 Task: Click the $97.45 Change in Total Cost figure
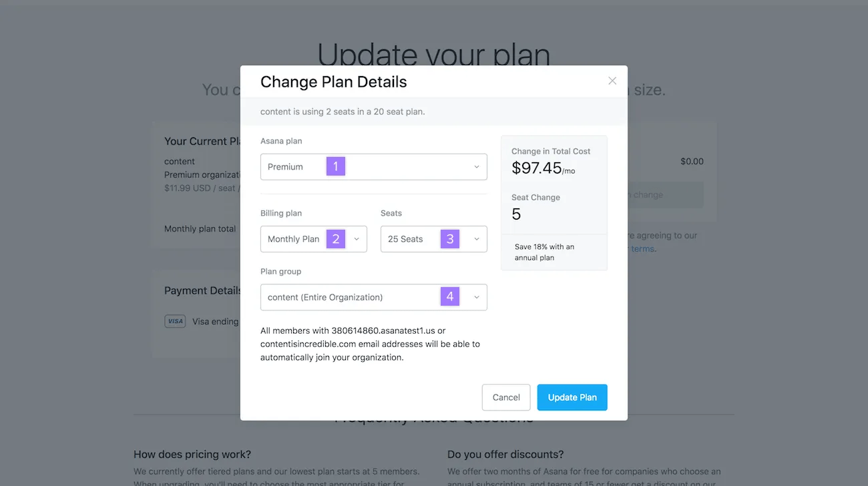click(537, 168)
